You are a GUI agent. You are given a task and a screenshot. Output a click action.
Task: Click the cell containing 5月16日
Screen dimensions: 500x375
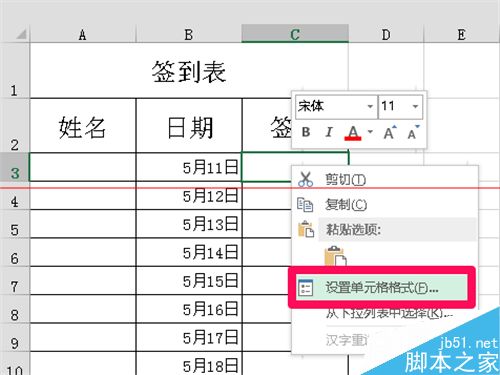tap(189, 309)
